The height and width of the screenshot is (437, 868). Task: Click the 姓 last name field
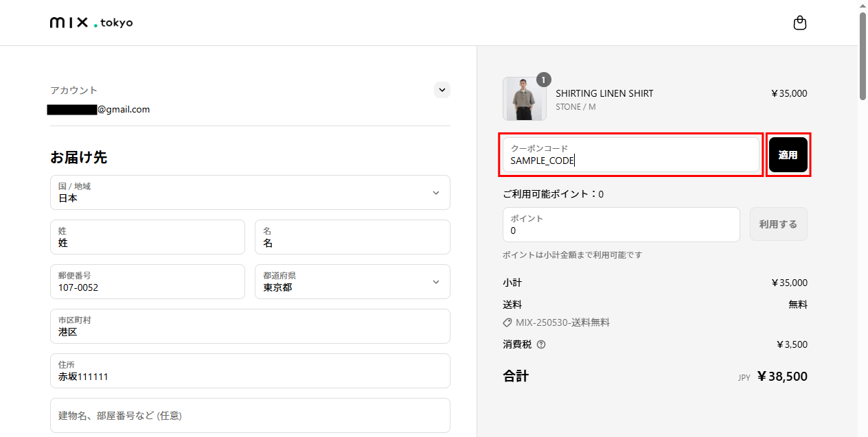(148, 237)
